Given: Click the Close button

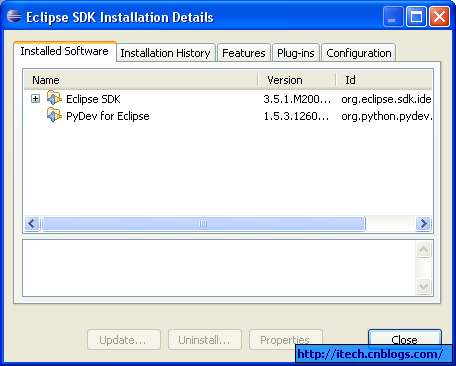Looking at the screenshot, I should (x=405, y=339).
